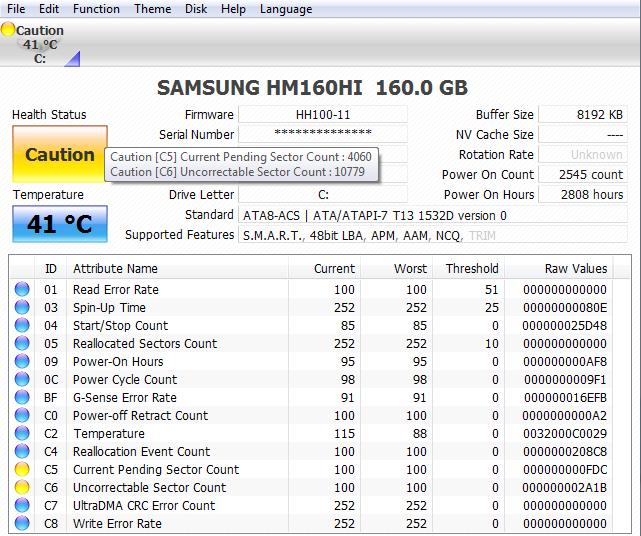This screenshot has width=641, height=536.
Task: Click the blue status icon for UltraDMA CRC Error Count
Action: click(x=22, y=505)
